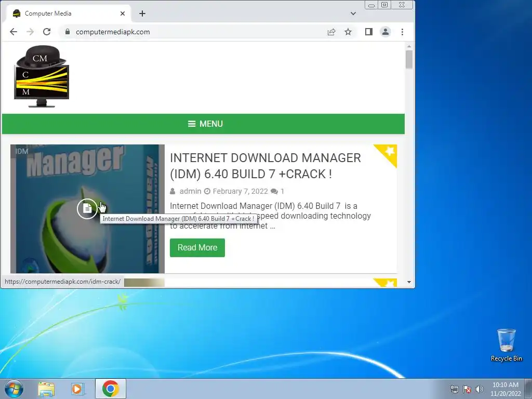Click the document icon on the thumbnail
The width and height of the screenshot is (532, 399).
pos(87,208)
